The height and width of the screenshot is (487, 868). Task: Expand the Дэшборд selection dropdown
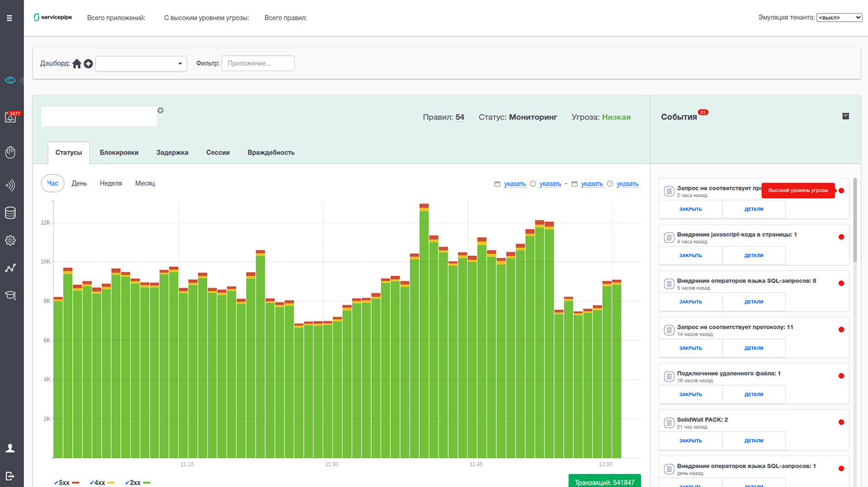coord(141,63)
